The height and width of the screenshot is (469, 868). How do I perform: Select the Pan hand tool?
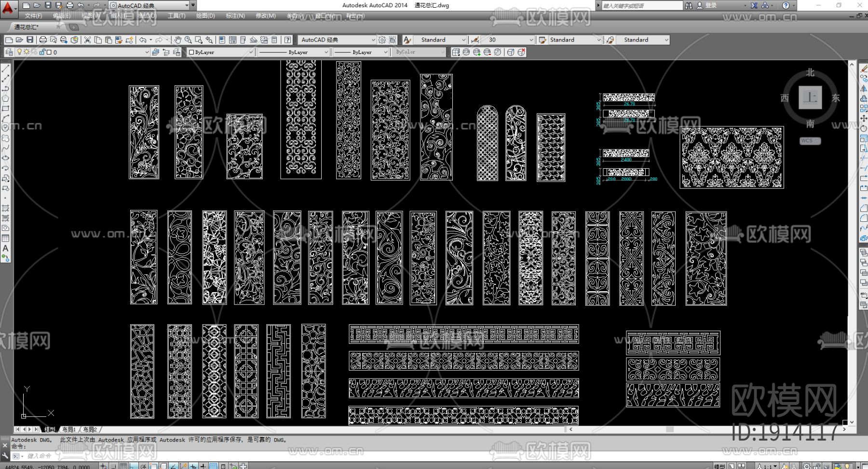click(x=177, y=40)
